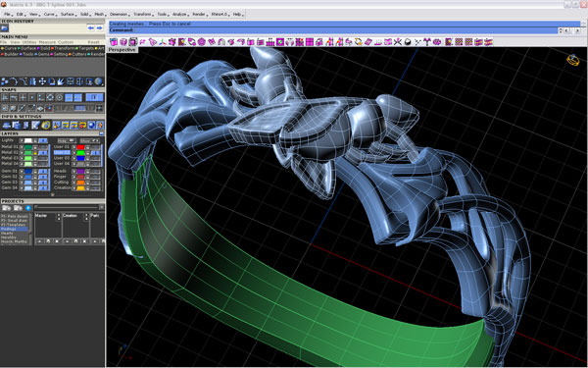Viewport: 588px width, 368px height.
Task: Open the Help menu
Action: click(x=237, y=15)
